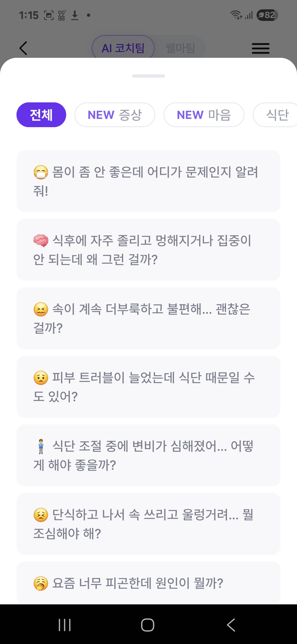Choose question about 단식하고 속 쓰리고 울렁거려
This screenshot has height=644, width=297.
[x=148, y=524]
